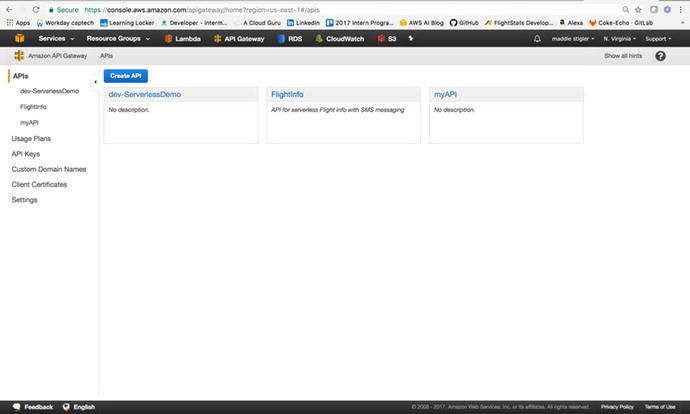Open the S3 service shortcut

click(386, 38)
